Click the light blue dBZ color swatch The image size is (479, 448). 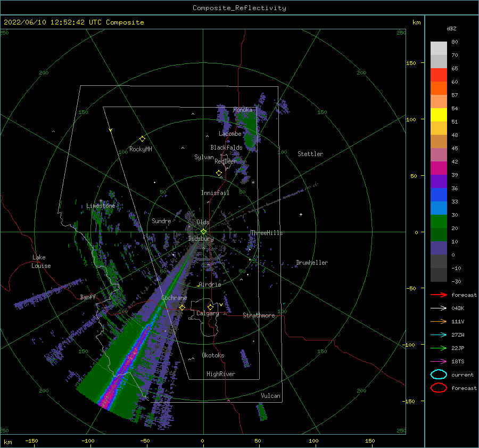coord(439,208)
